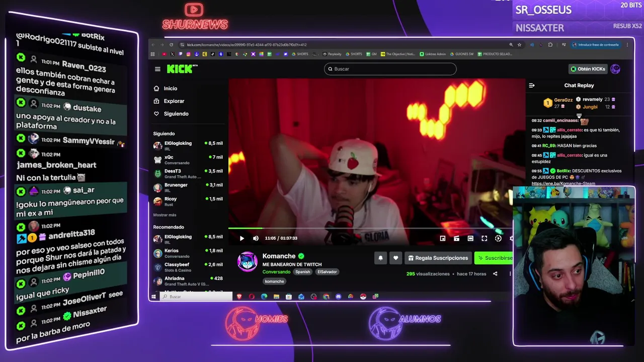Open the Perplexity bookmark
Viewport: 644px width, 362px height.
click(332, 54)
